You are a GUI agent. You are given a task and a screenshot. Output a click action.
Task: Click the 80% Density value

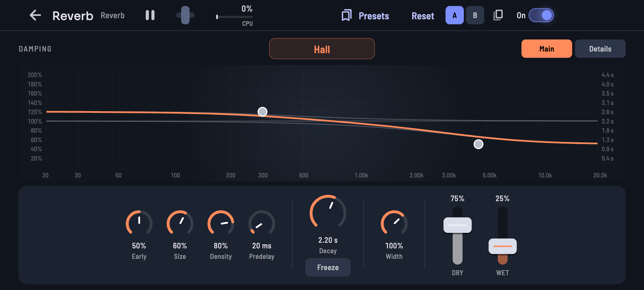click(x=221, y=246)
